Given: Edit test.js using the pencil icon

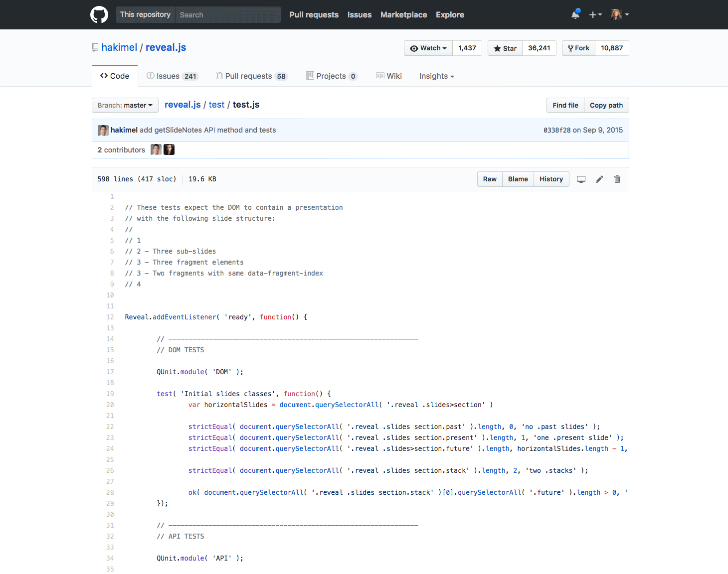Looking at the screenshot, I should click(599, 179).
